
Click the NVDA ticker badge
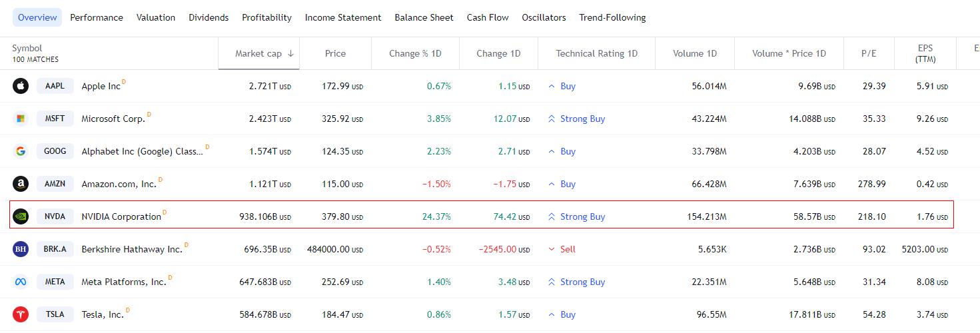tap(55, 216)
